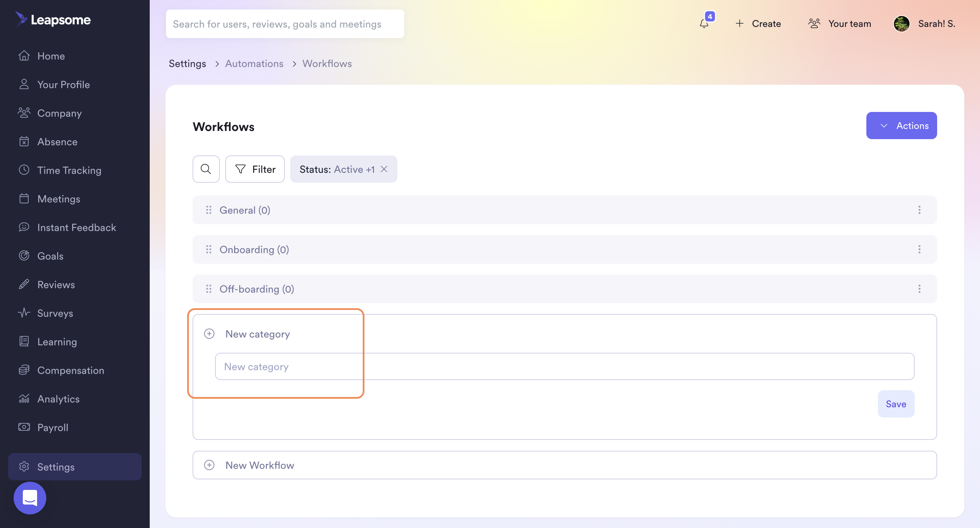Image resolution: width=980 pixels, height=528 pixels.
Task: Click the Settings breadcrumb link
Action: pos(187,63)
